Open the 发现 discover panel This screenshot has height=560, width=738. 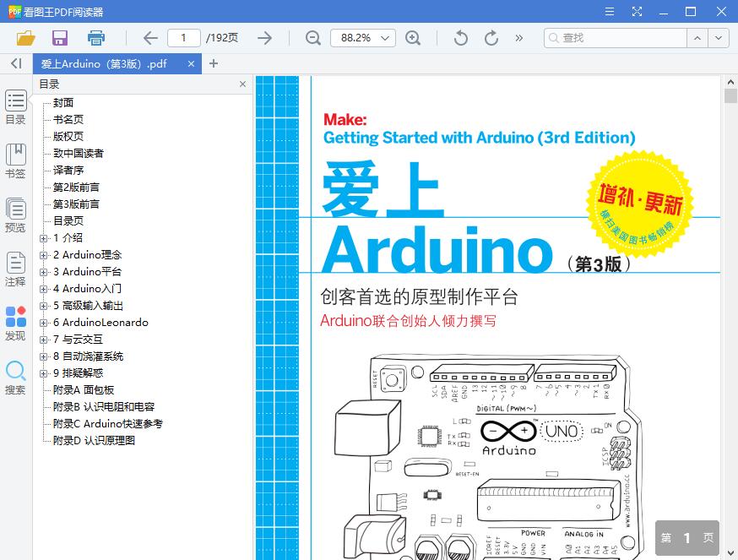[x=15, y=323]
